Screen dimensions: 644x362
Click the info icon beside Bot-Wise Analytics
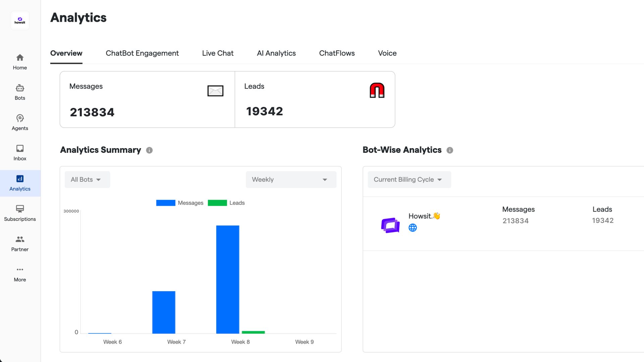[450, 150]
